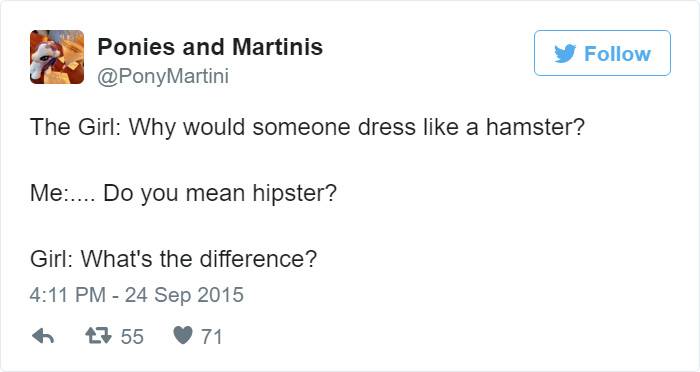The width and height of the screenshot is (700, 372).
Task: Like the tweet with the heart icon
Action: pos(183,335)
